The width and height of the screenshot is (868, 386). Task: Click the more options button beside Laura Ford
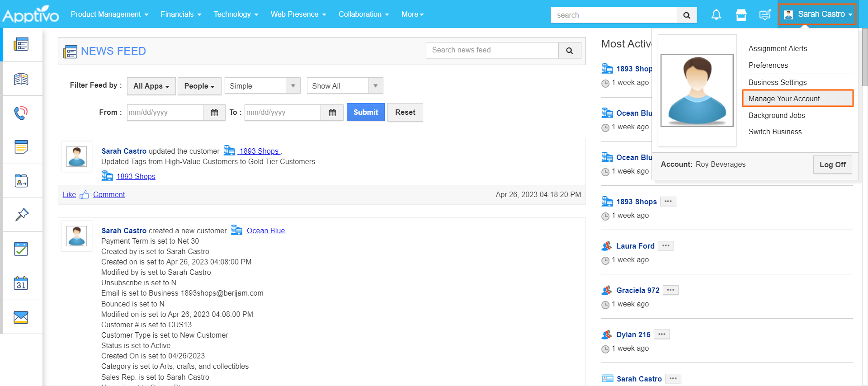click(666, 246)
